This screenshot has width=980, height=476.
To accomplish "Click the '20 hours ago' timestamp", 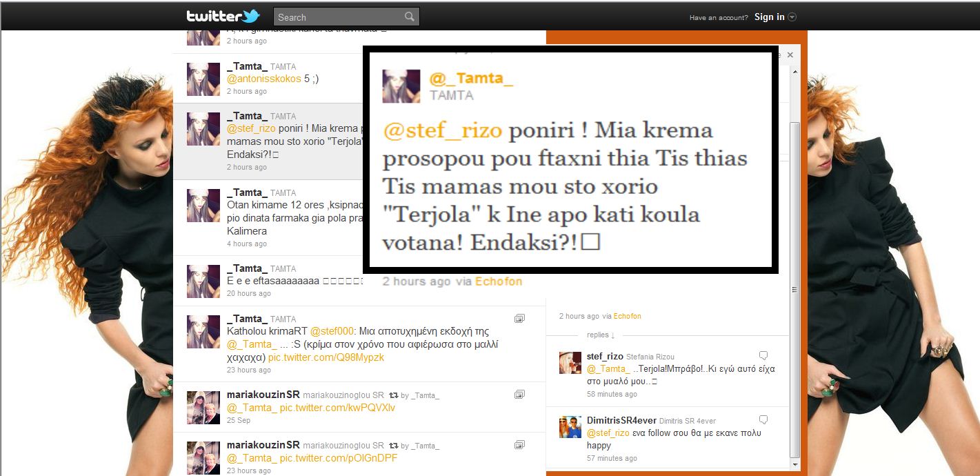I will tap(249, 294).
